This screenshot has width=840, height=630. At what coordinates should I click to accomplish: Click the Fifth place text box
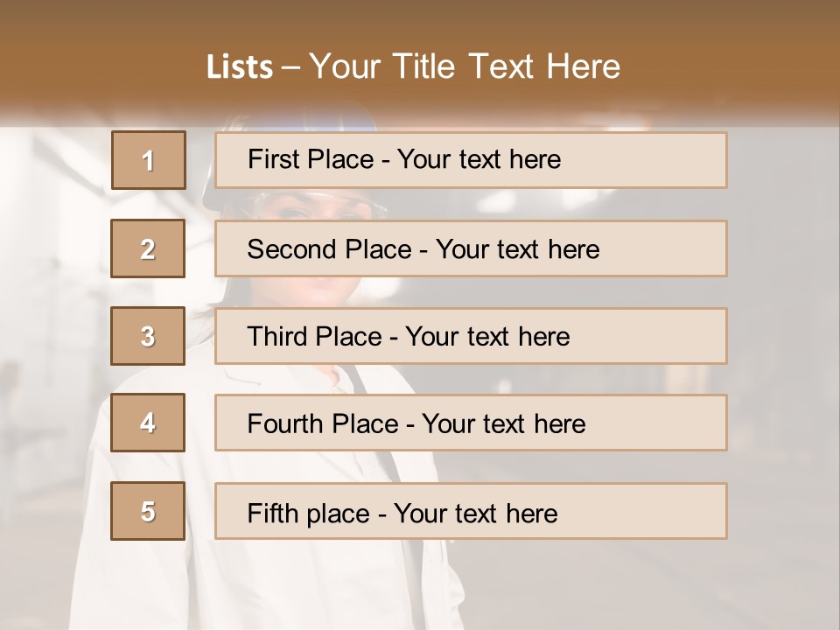click(471, 512)
